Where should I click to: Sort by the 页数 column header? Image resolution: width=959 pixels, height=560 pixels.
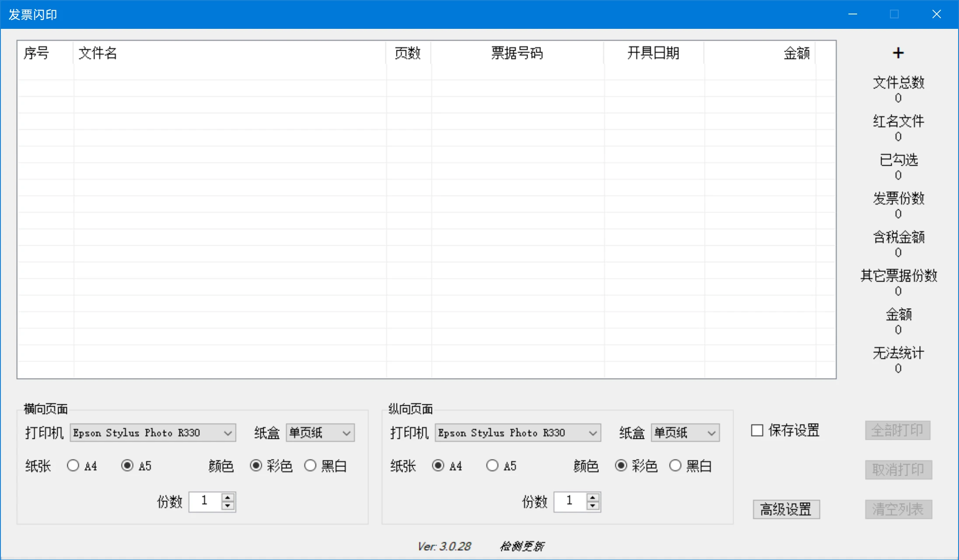tap(408, 53)
